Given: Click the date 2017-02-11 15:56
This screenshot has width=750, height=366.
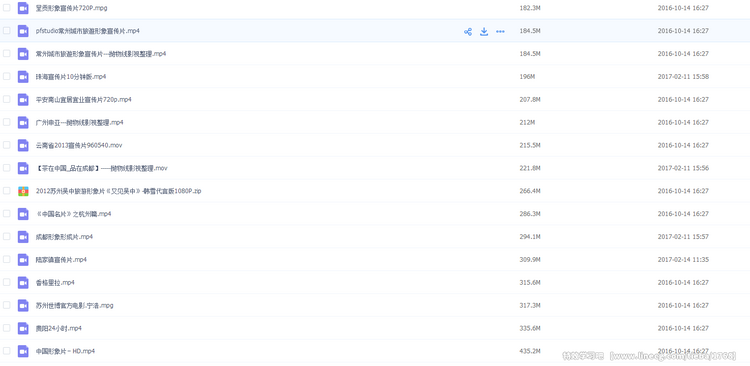Looking at the screenshot, I should [x=683, y=168].
